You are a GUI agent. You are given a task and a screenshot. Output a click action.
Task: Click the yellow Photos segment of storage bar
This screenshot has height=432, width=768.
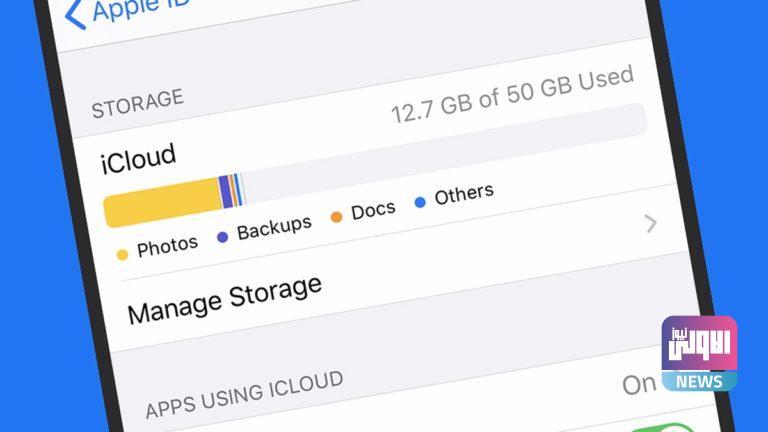(162, 200)
